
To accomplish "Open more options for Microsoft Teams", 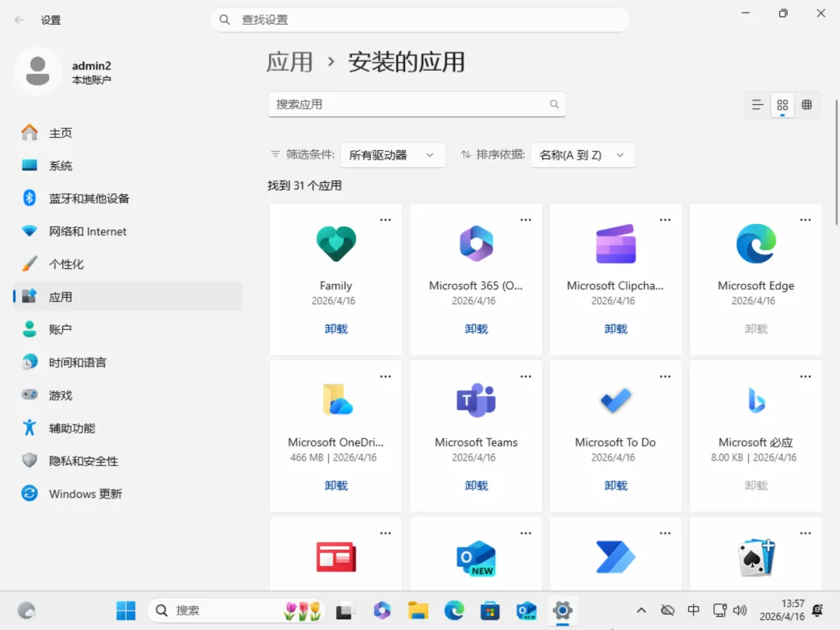I will pyautogui.click(x=526, y=376).
